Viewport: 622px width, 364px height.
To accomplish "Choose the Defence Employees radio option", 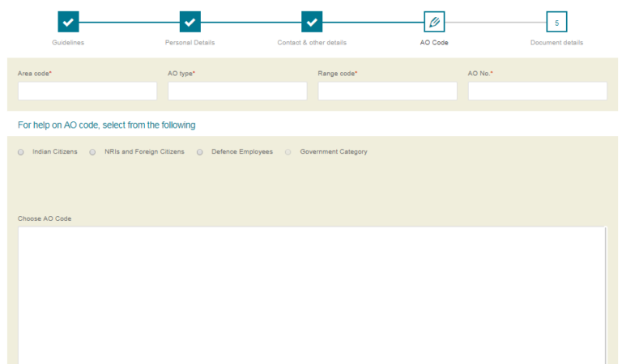I will [200, 152].
